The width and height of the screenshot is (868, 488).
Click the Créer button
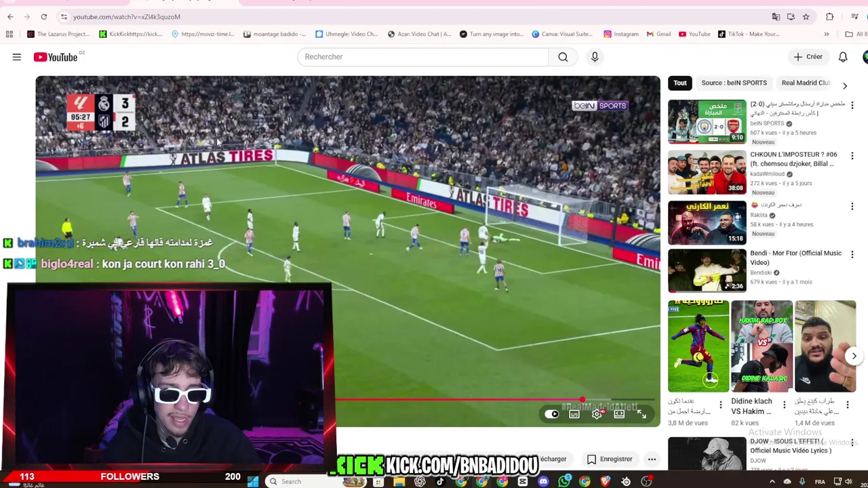(x=808, y=57)
